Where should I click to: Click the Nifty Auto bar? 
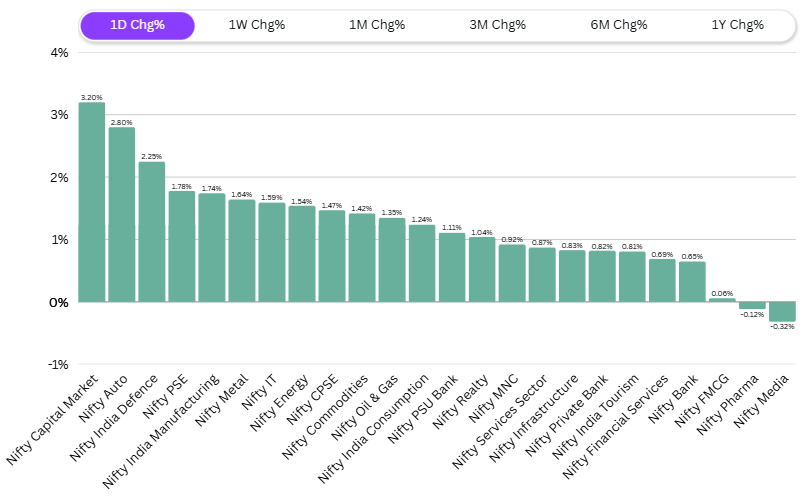click(x=122, y=214)
